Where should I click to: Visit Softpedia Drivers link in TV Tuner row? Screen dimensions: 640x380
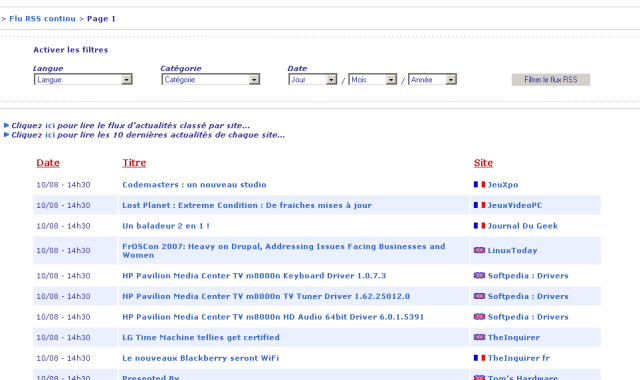[x=528, y=296]
